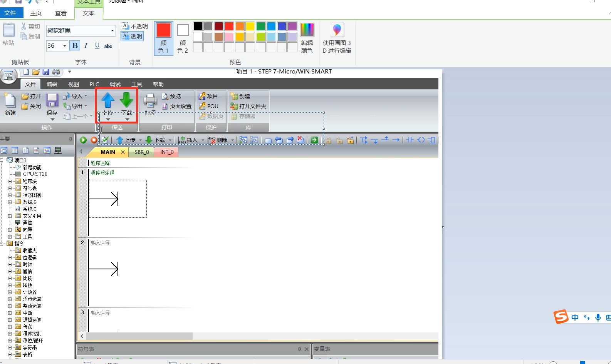
Task: Expand the 位逻辑 instruction folder
Action: point(10,257)
